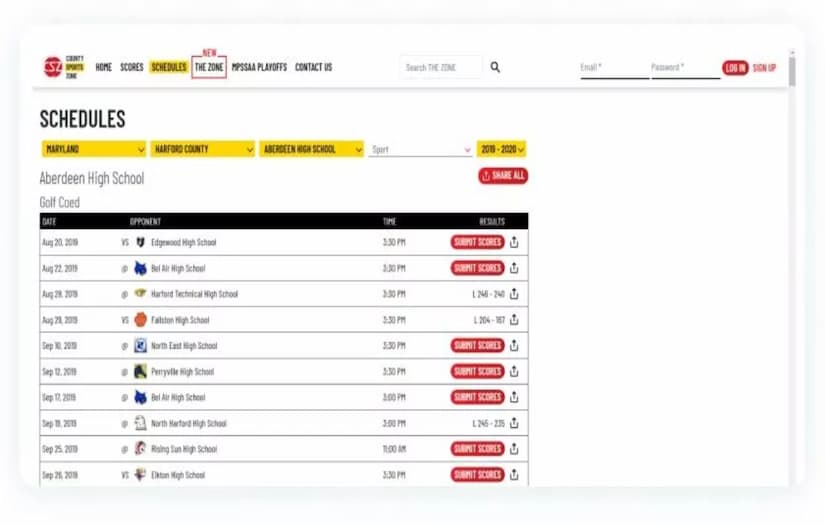Click the Harford Technical team logo
This screenshot has height=525, width=825.
(140, 293)
